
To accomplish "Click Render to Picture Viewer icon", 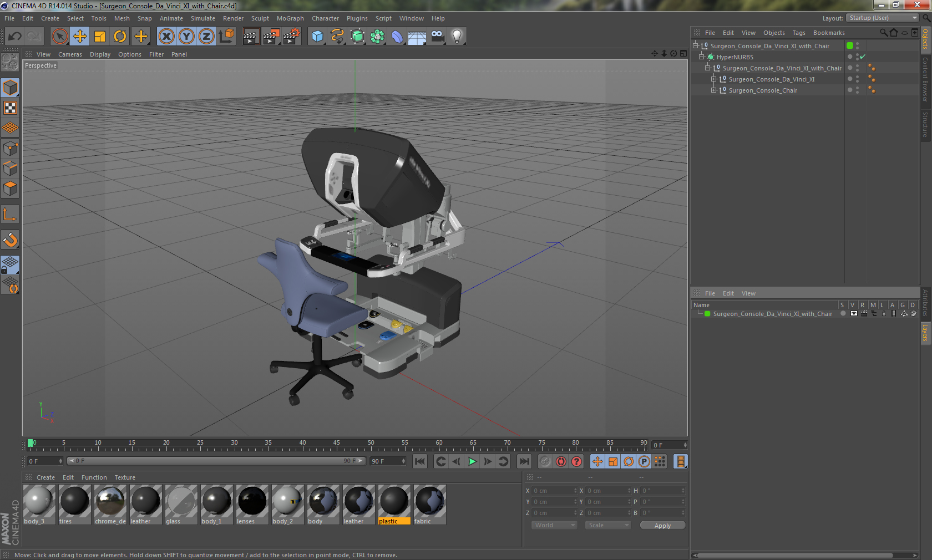I will pos(271,37).
